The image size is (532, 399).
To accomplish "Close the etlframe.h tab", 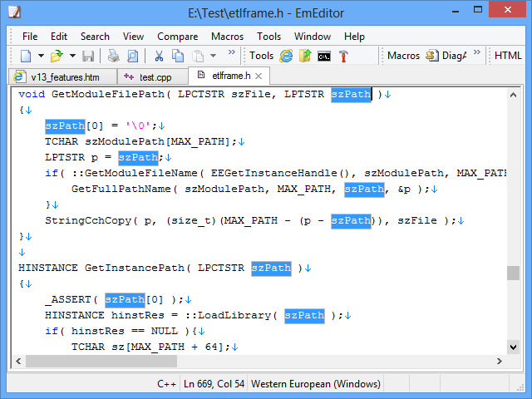I will click(259, 76).
